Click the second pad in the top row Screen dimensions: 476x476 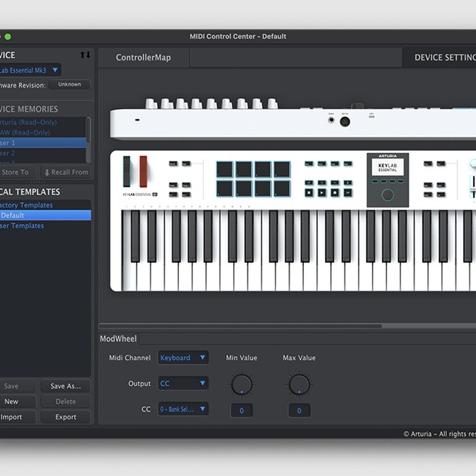click(x=243, y=169)
